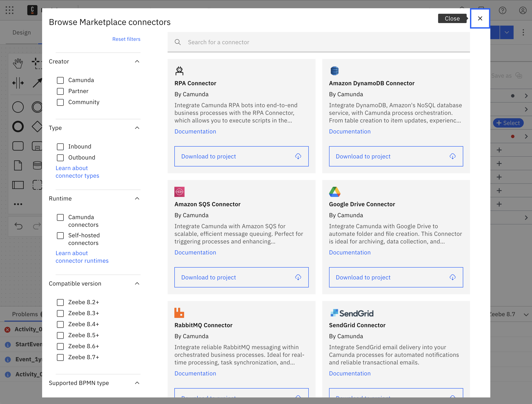
Task: Choose the Global connect arrow tool
Action: 37,83
